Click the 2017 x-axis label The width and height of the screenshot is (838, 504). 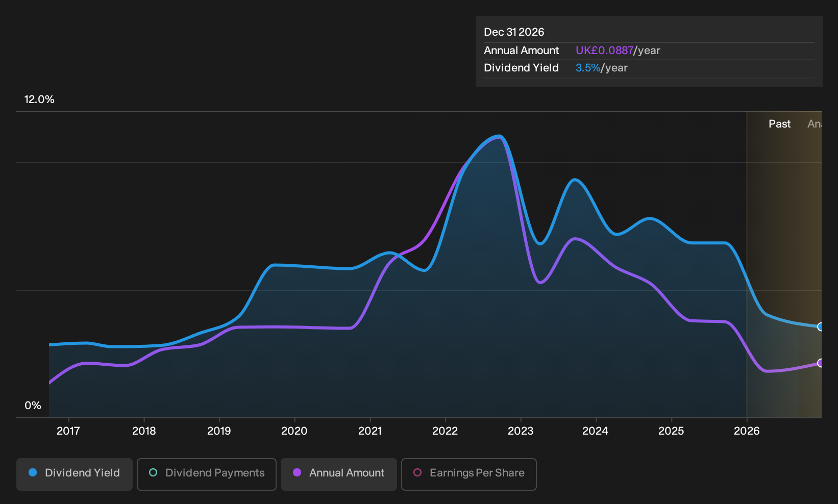coord(68,431)
